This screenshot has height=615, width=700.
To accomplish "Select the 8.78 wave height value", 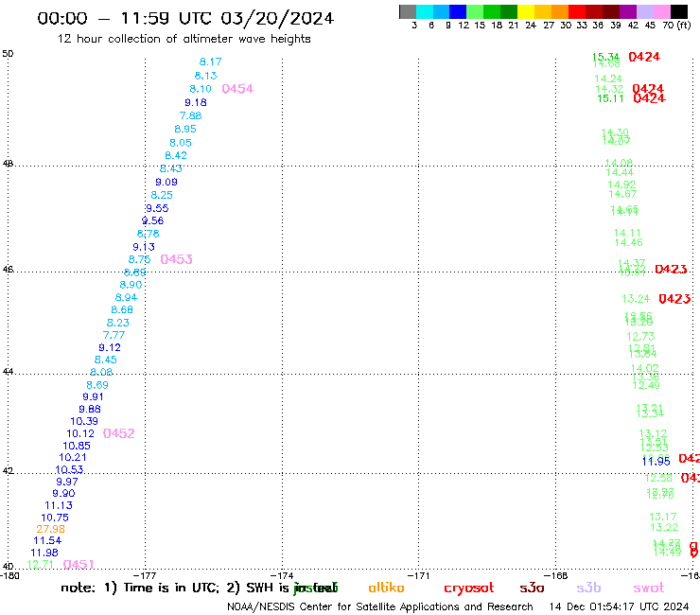I will coord(148,234).
